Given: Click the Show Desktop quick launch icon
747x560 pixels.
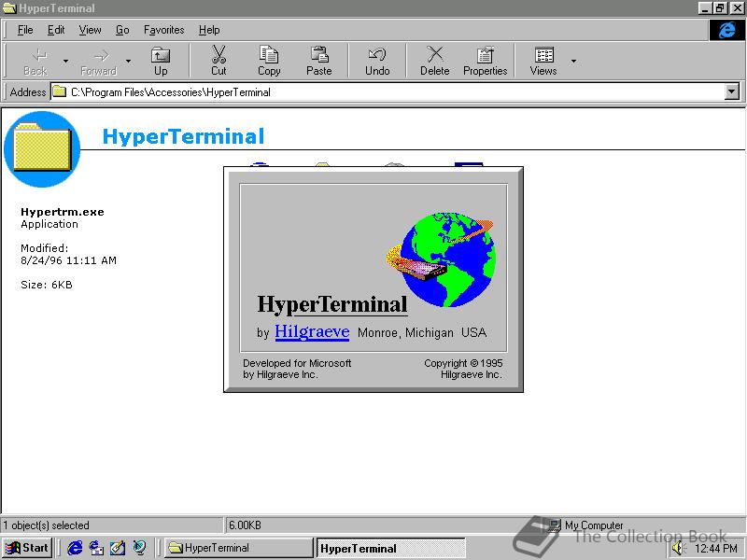Looking at the screenshot, I should (118, 548).
